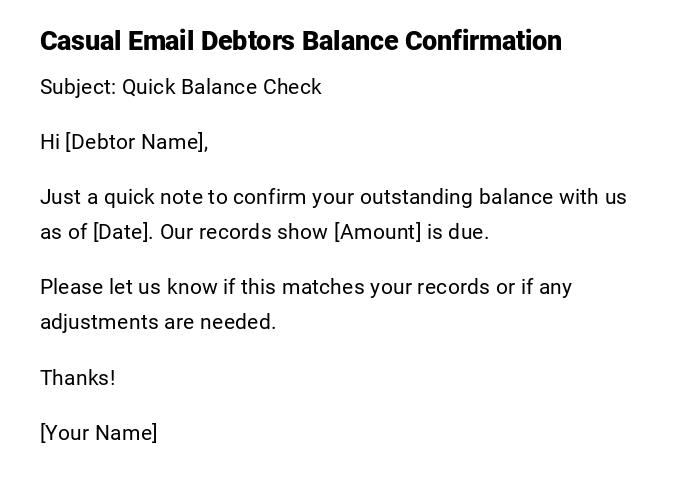This screenshot has width=700, height=495.
Task: Click the "Thanks!" closing line
Action: pos(78,378)
